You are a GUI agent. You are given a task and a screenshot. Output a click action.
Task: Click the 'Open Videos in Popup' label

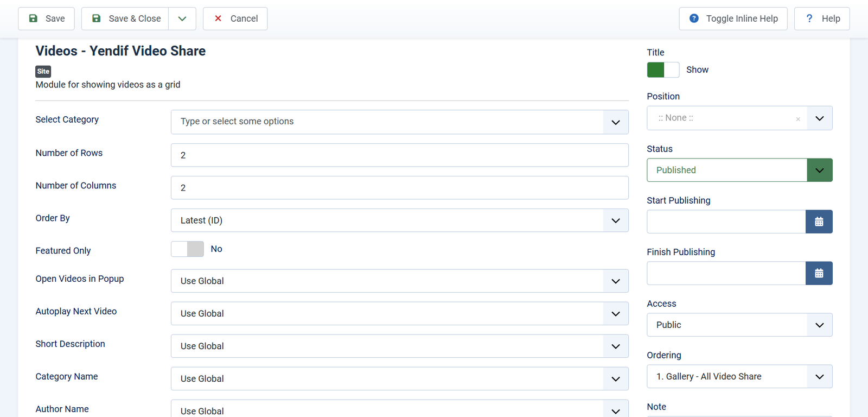click(80, 279)
